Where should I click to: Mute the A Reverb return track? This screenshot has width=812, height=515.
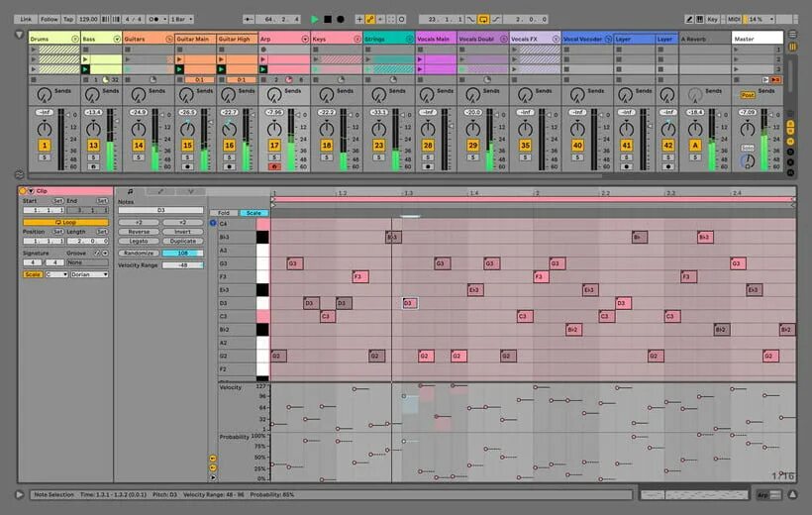[695, 146]
